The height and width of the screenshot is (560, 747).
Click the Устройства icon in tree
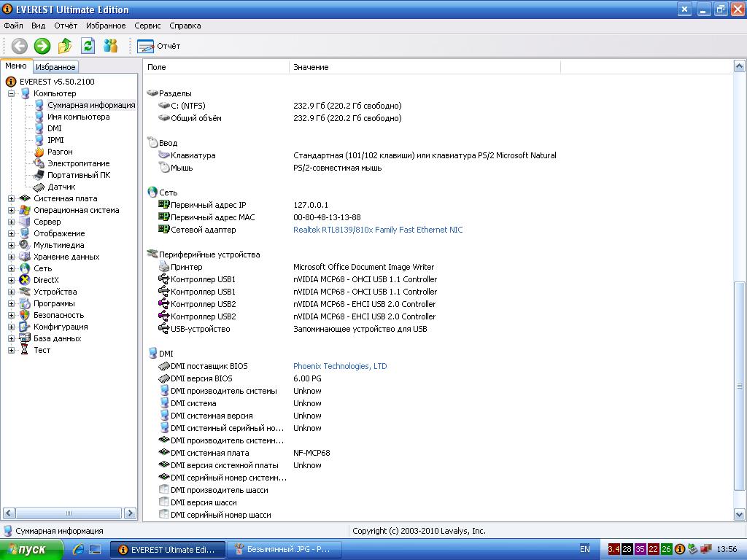[25, 292]
